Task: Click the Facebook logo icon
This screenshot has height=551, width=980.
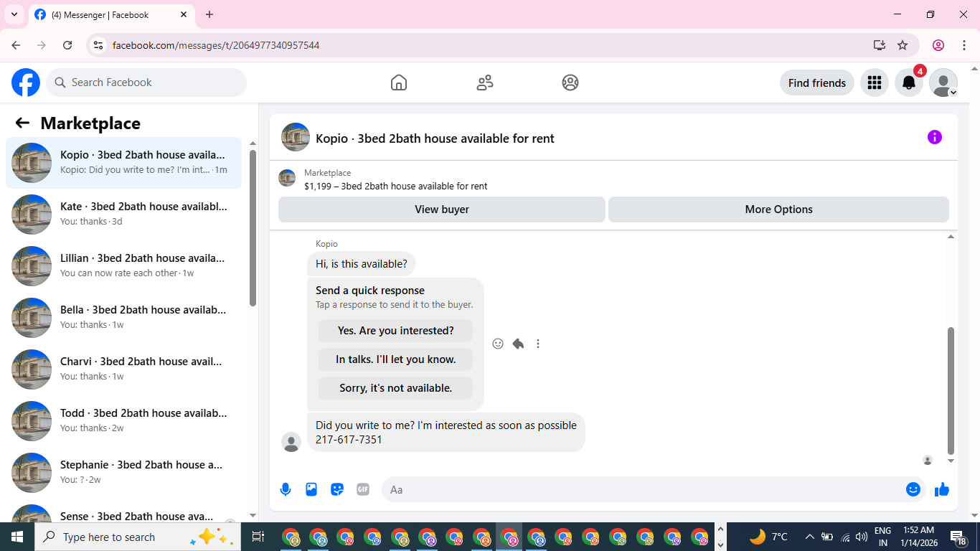Action: pos(26,83)
